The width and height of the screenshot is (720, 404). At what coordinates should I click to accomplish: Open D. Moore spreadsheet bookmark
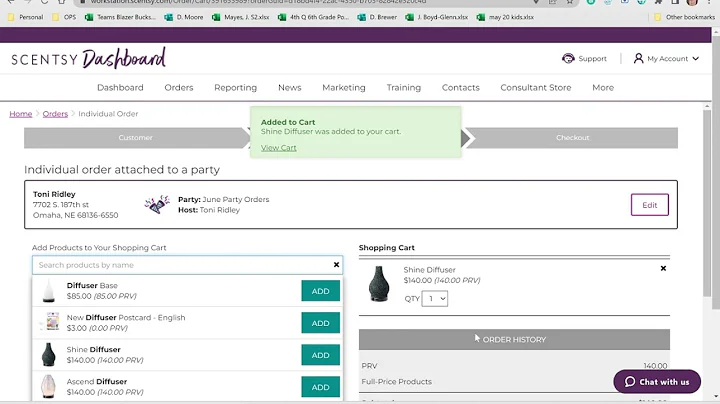coord(184,17)
